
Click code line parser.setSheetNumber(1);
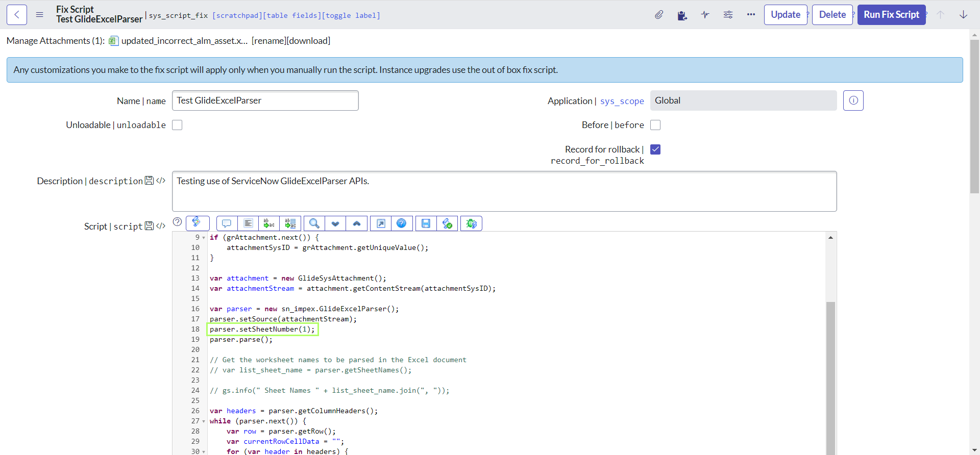[x=262, y=330]
